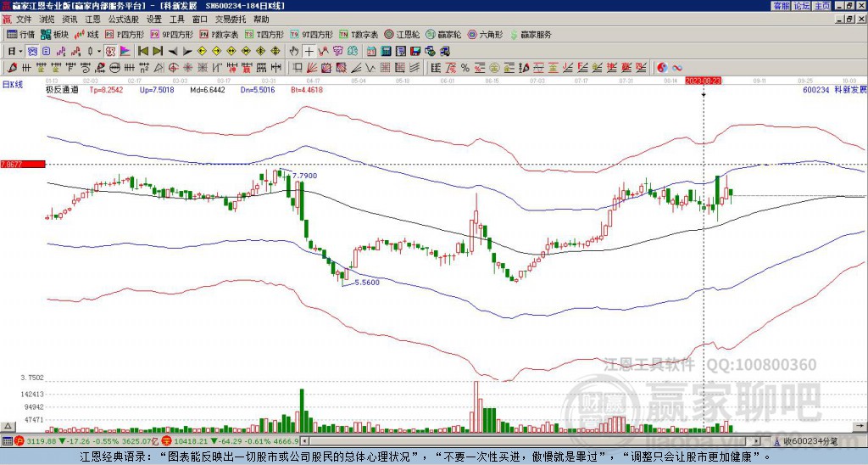
Task: Click the 2023-08-23 date marker
Action: click(x=704, y=81)
